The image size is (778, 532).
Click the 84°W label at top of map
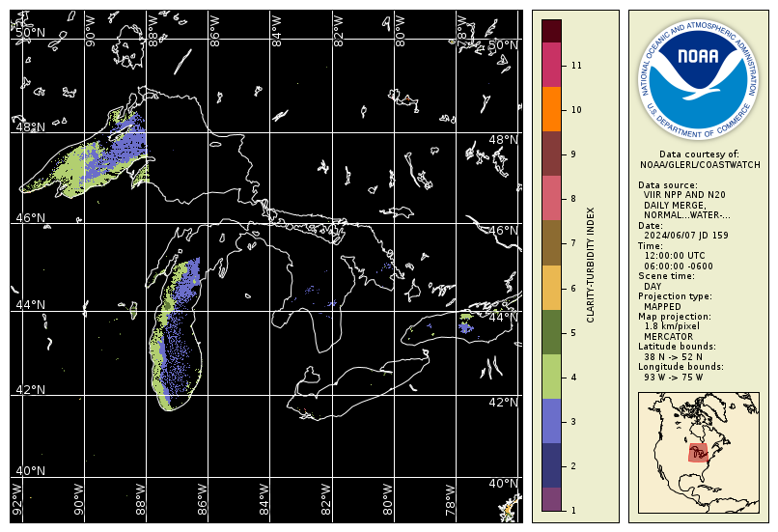click(276, 31)
